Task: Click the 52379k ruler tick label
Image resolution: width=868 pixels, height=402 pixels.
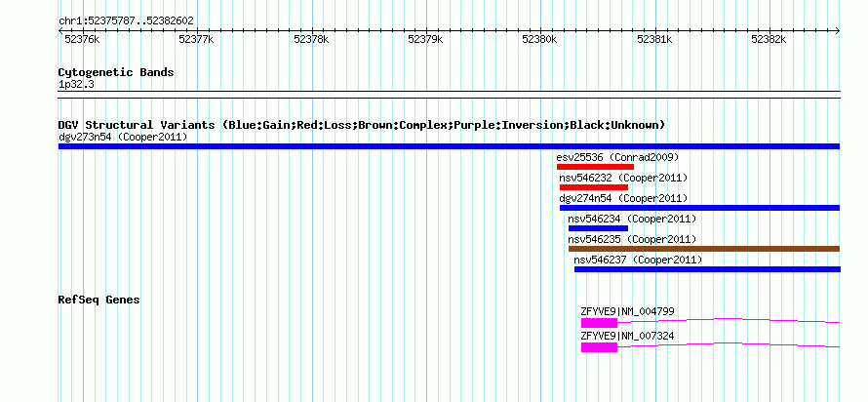Action: coord(425,39)
